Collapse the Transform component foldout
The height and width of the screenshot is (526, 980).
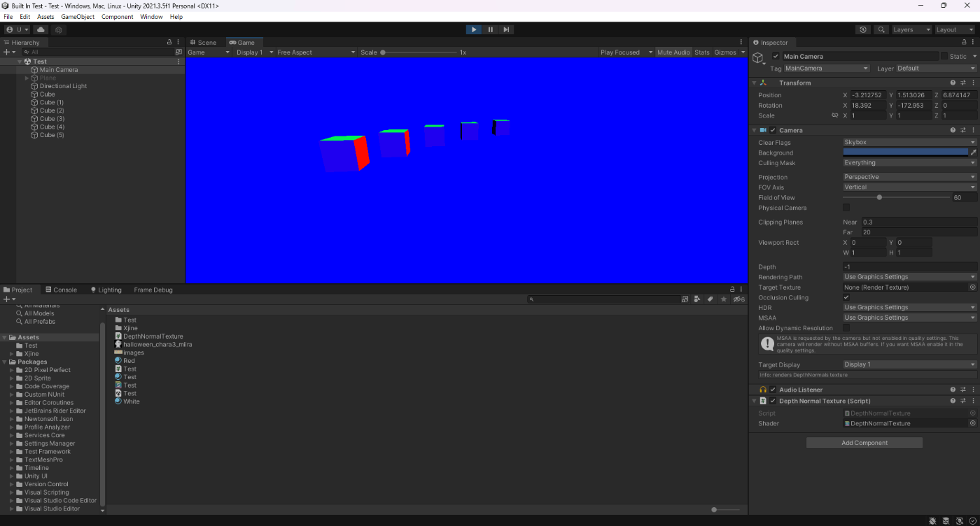754,83
